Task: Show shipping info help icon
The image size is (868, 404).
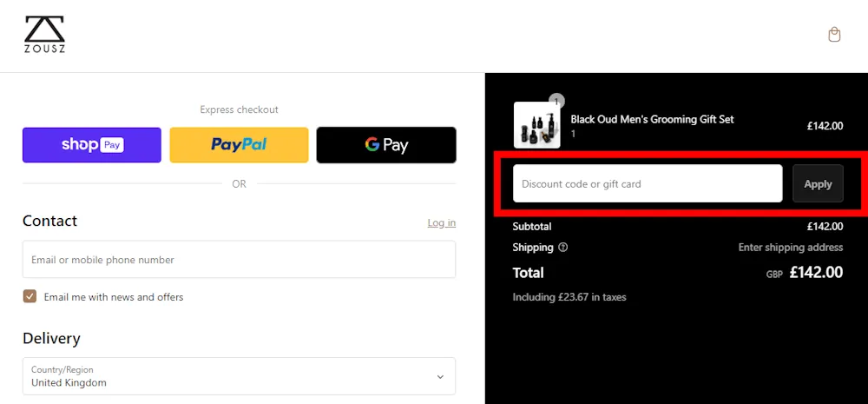Action: [563, 248]
